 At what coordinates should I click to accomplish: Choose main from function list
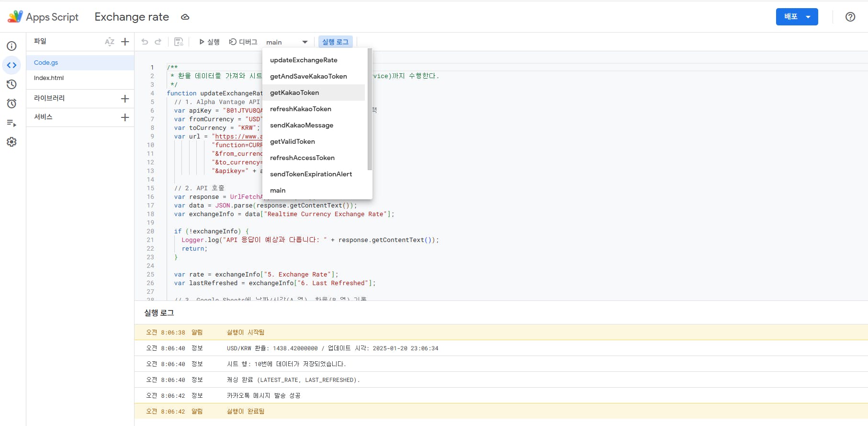[x=314, y=190]
